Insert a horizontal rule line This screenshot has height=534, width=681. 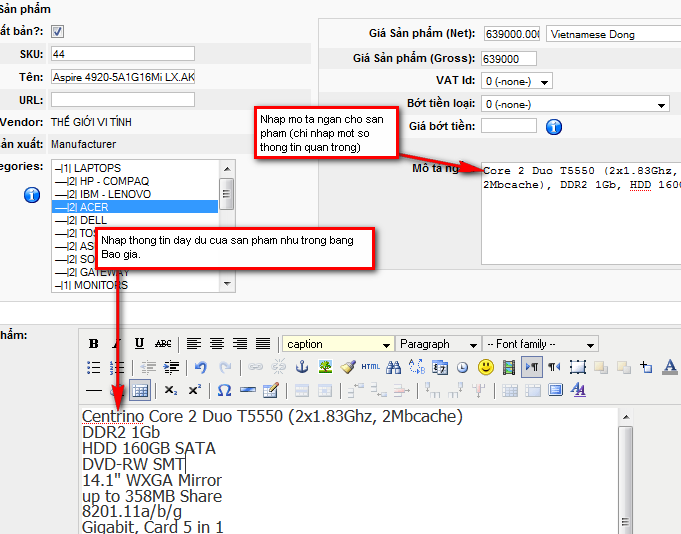point(93,391)
